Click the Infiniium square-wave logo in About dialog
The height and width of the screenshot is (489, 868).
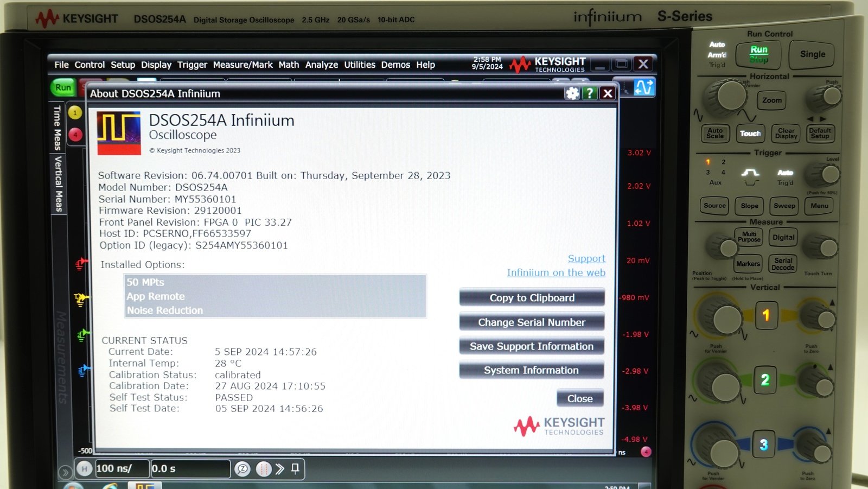[x=119, y=133]
